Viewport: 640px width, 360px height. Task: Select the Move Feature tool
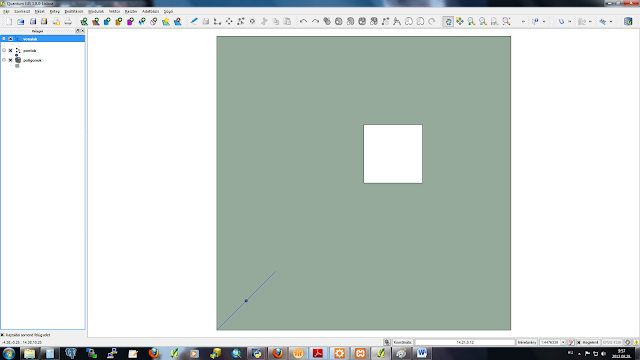tap(229, 21)
